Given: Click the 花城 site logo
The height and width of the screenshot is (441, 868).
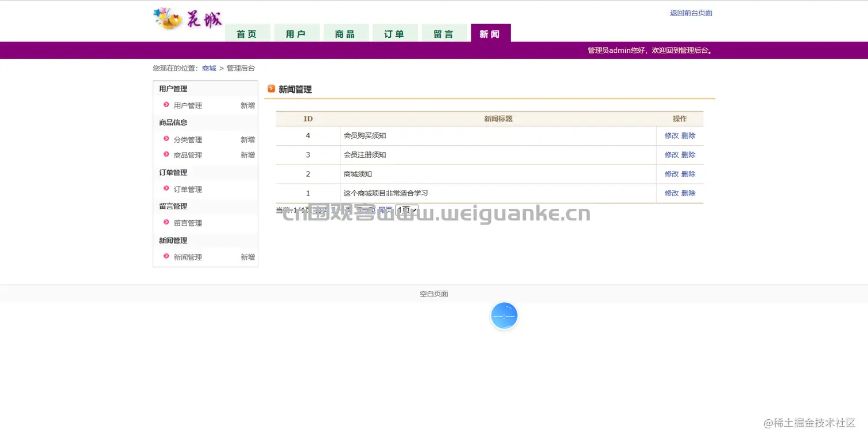Looking at the screenshot, I should (x=188, y=19).
